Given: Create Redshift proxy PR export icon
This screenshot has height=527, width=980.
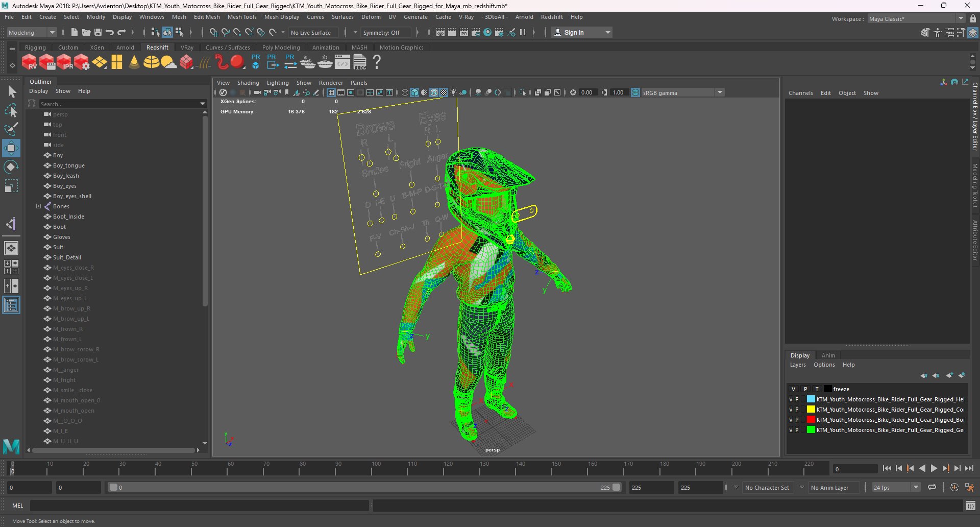Looking at the screenshot, I should pos(273,62).
